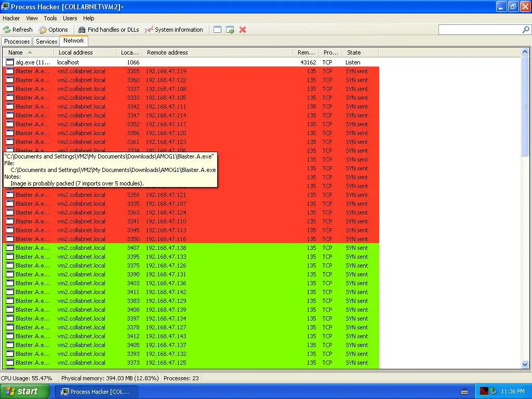Open the View menu
The image size is (532, 399).
(x=32, y=18)
